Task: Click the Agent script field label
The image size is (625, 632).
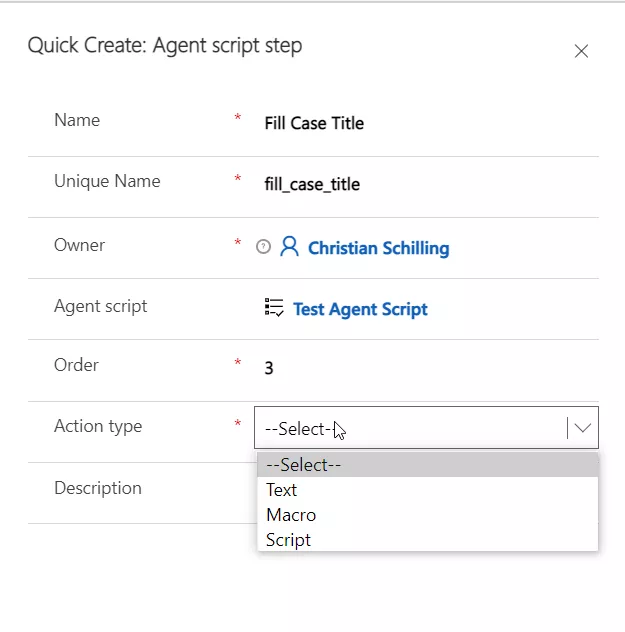Action: 100,306
